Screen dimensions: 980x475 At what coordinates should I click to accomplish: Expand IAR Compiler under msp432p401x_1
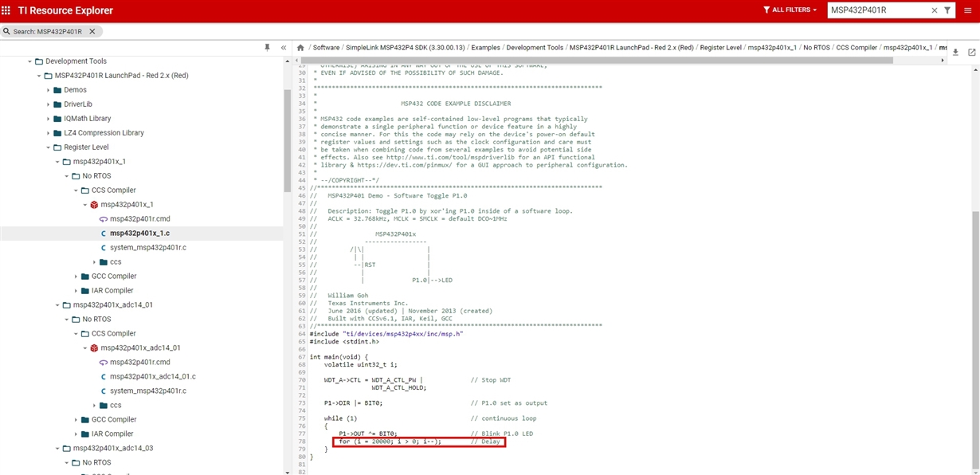tap(76, 291)
